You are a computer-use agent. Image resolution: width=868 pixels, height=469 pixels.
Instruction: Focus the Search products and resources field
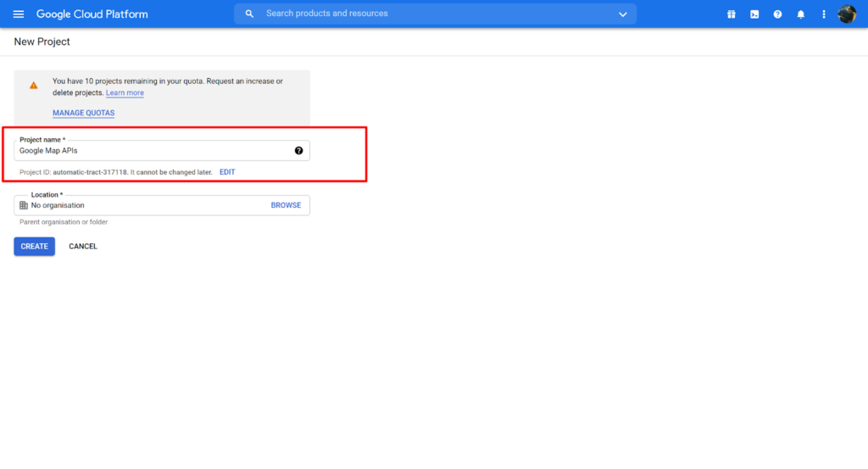point(435,14)
